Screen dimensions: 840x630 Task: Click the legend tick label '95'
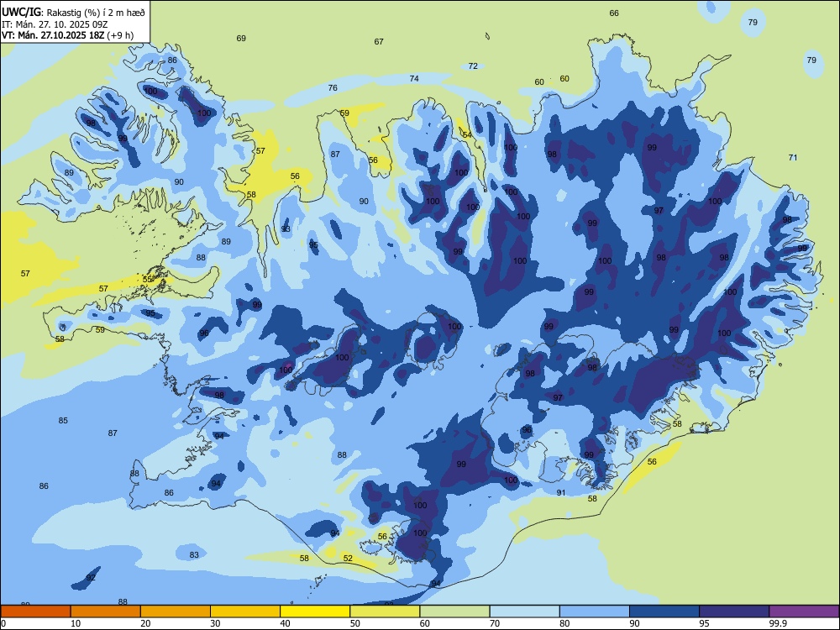[705, 623]
